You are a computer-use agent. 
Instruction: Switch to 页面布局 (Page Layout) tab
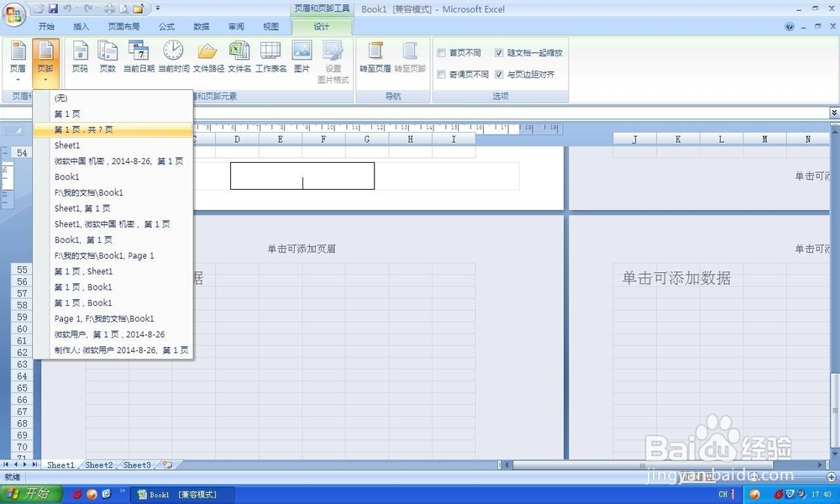tap(123, 26)
